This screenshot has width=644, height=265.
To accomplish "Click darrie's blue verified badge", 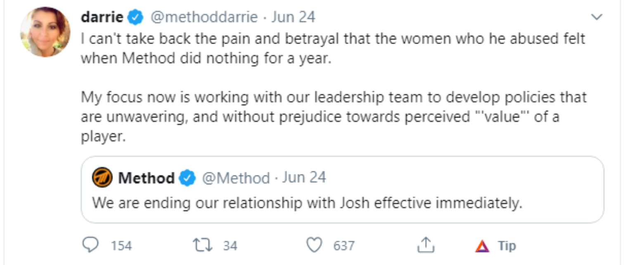I will point(135,17).
